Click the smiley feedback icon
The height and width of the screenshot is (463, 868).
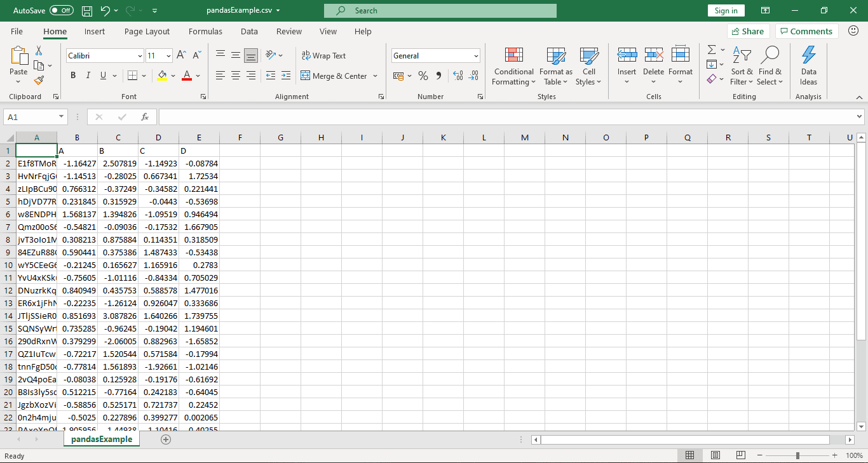point(853,30)
